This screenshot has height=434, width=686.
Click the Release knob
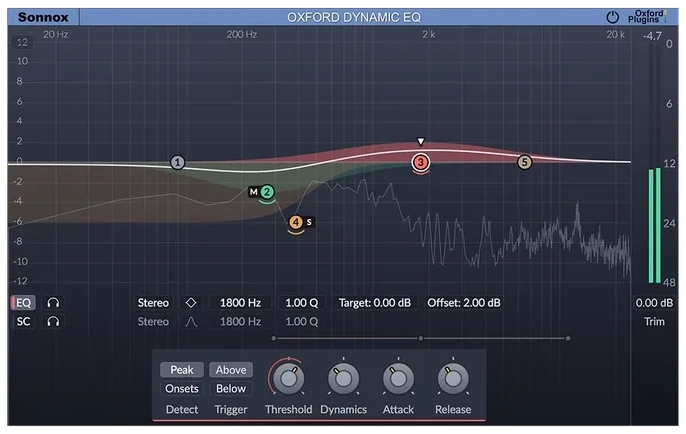[x=453, y=378]
